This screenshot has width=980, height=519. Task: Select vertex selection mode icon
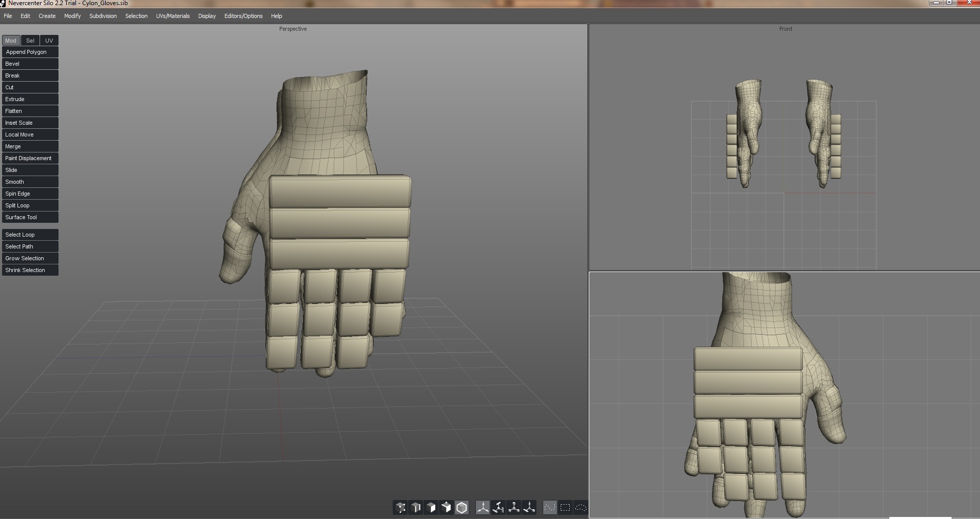pyautogui.click(x=401, y=508)
